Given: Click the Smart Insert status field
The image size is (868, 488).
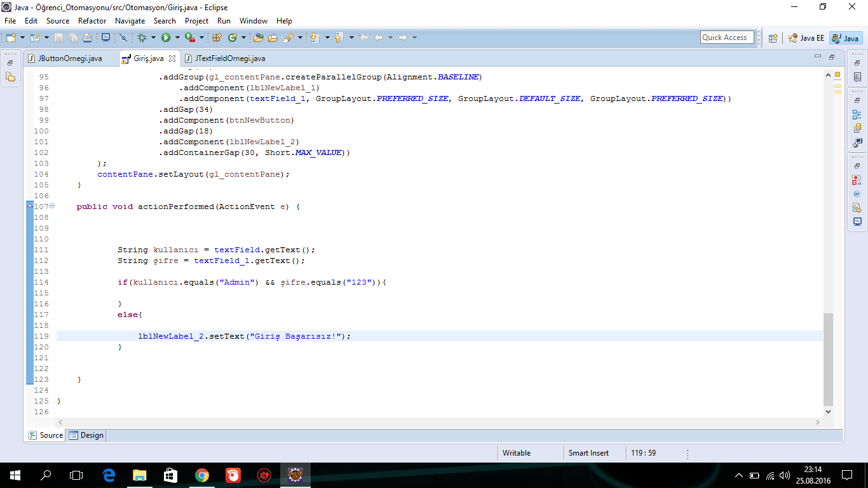Looking at the screenshot, I should [588, 453].
